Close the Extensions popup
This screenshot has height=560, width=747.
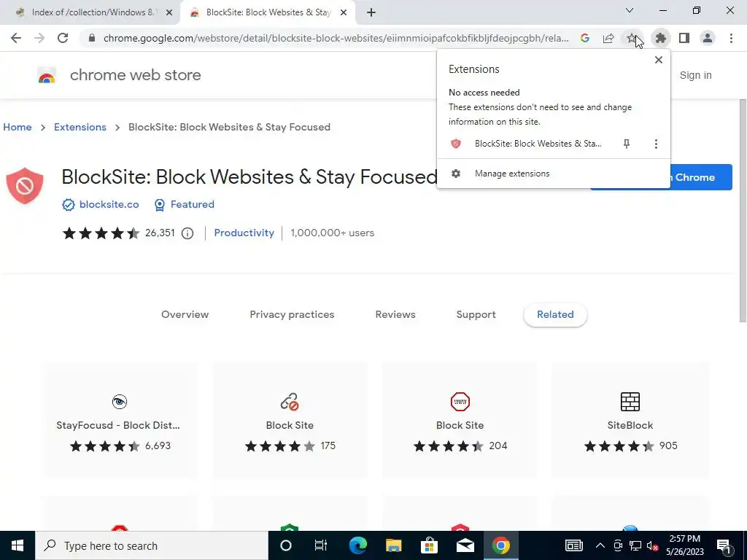pos(659,60)
